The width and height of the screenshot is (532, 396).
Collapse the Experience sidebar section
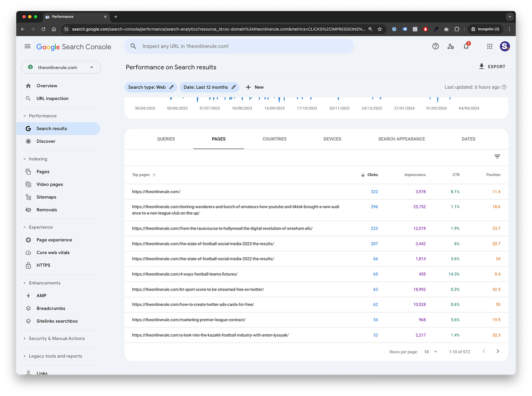38,227
